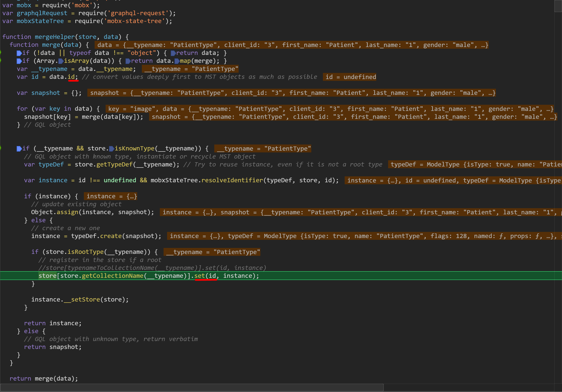Activate the breakpoint marker before isArray

[x=61, y=61]
